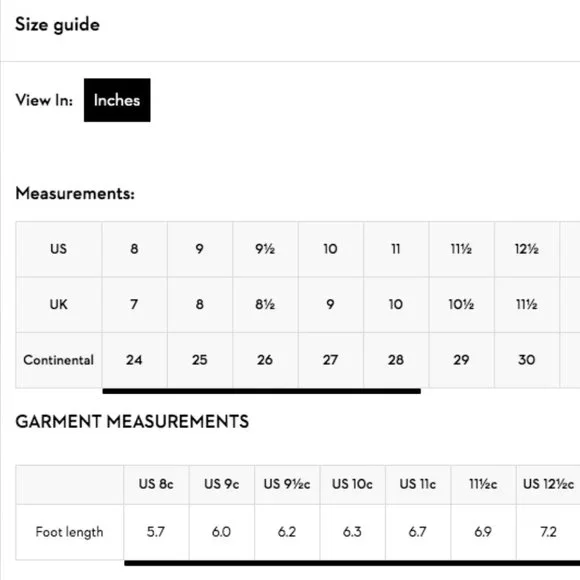The image size is (580, 580).
Task: Select the US size 12½ cell
Action: tap(527, 249)
